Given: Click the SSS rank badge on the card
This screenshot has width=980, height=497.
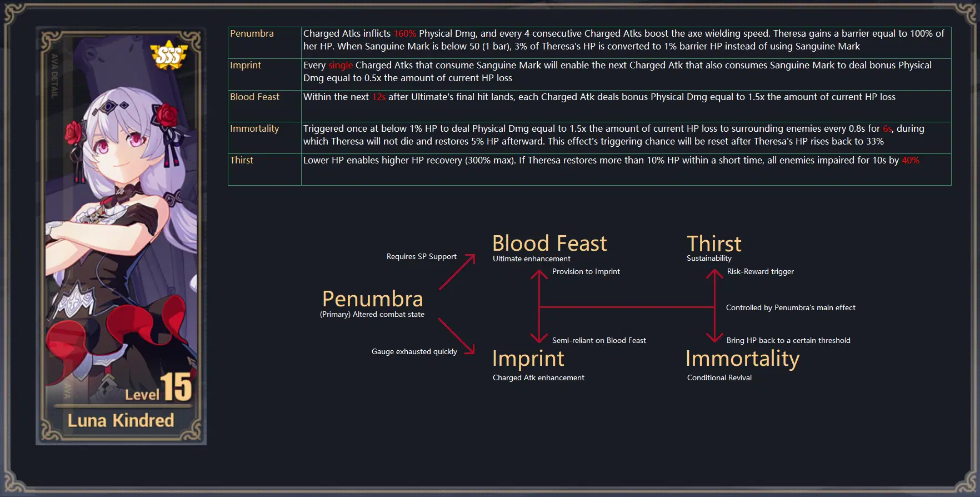Looking at the screenshot, I should (x=169, y=55).
